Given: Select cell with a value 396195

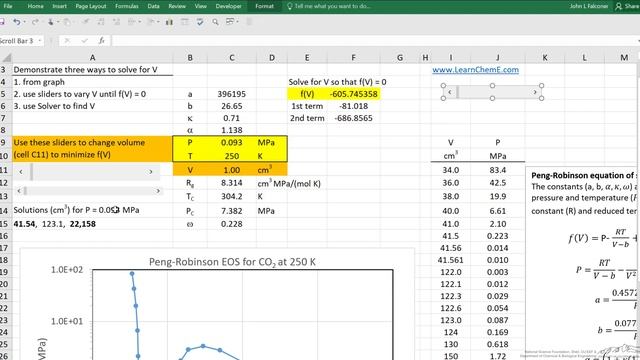Looking at the screenshot, I should pyautogui.click(x=231, y=94).
